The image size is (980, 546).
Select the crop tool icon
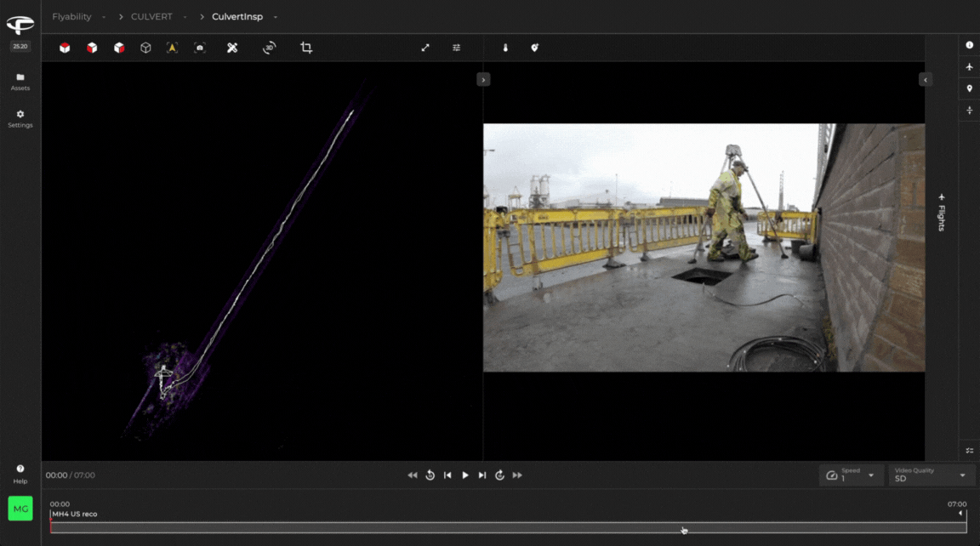tap(306, 48)
